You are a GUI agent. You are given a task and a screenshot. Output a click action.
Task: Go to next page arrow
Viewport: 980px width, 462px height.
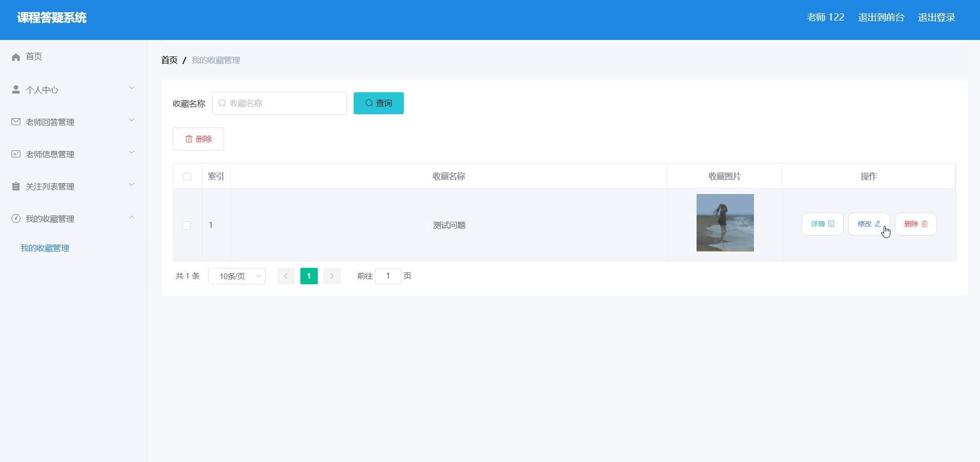coord(332,276)
